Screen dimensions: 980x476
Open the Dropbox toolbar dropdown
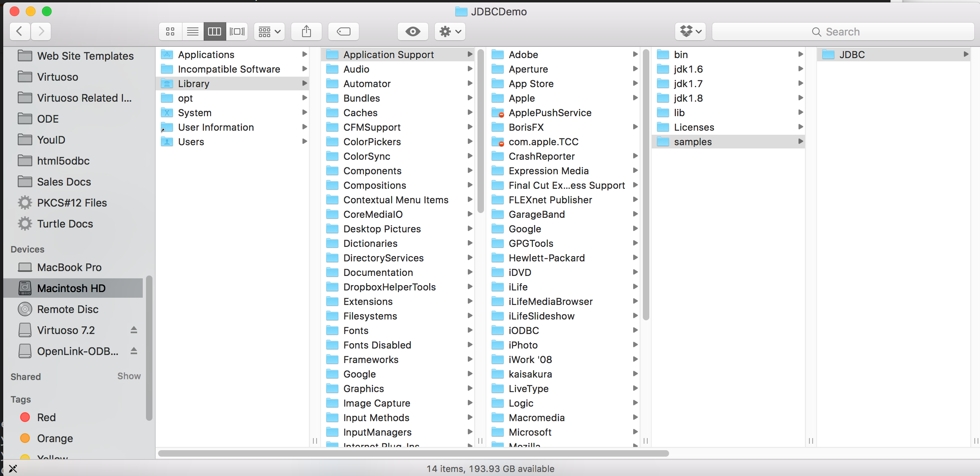pyautogui.click(x=690, y=31)
